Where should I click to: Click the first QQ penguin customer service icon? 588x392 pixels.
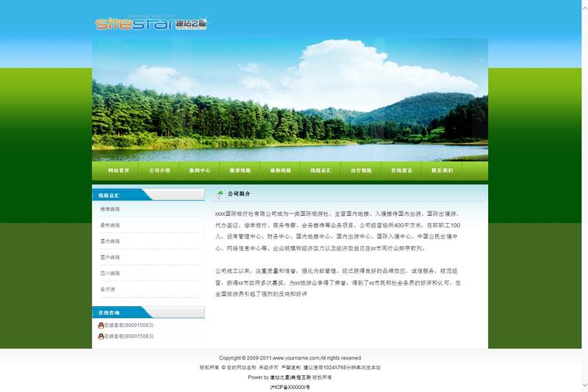click(101, 325)
